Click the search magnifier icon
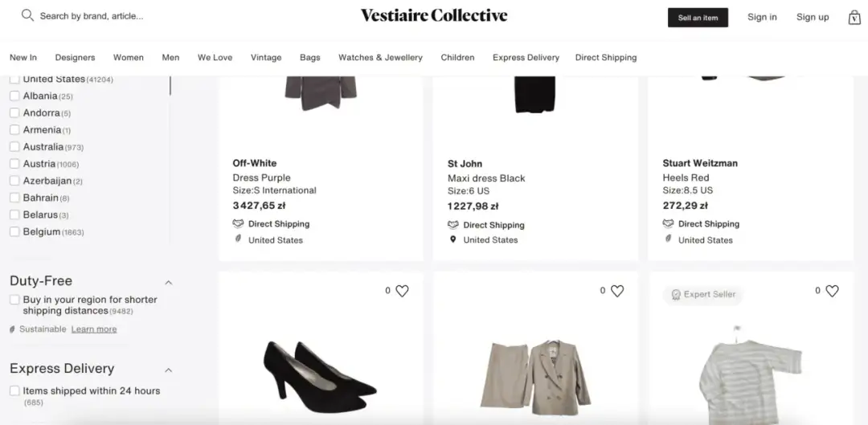This screenshot has height=425, width=868. point(27,15)
